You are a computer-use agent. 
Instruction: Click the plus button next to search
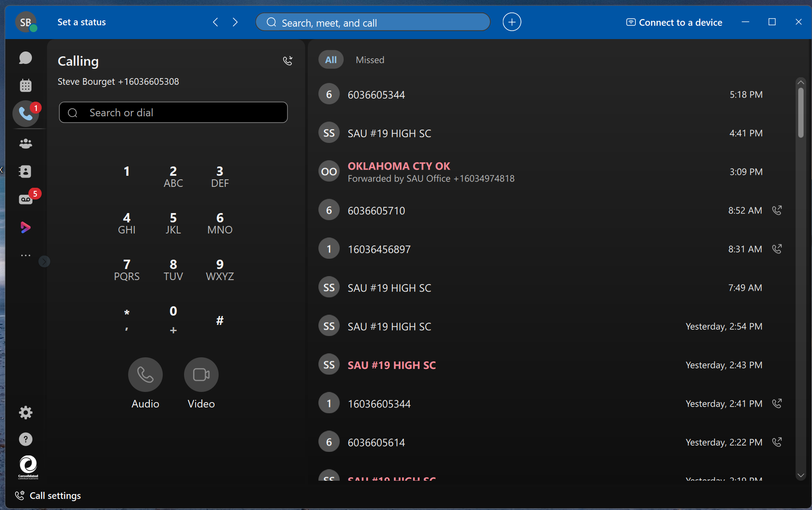[x=512, y=22]
